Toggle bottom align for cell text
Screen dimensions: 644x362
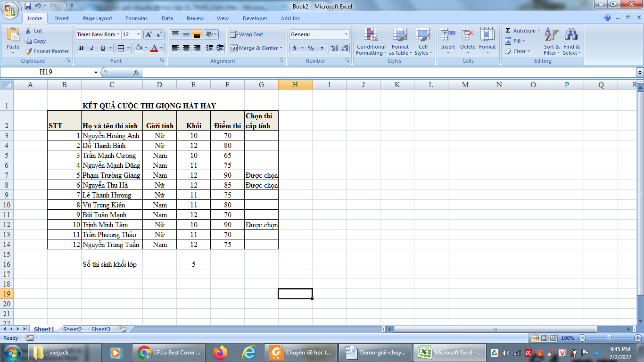[x=197, y=34]
